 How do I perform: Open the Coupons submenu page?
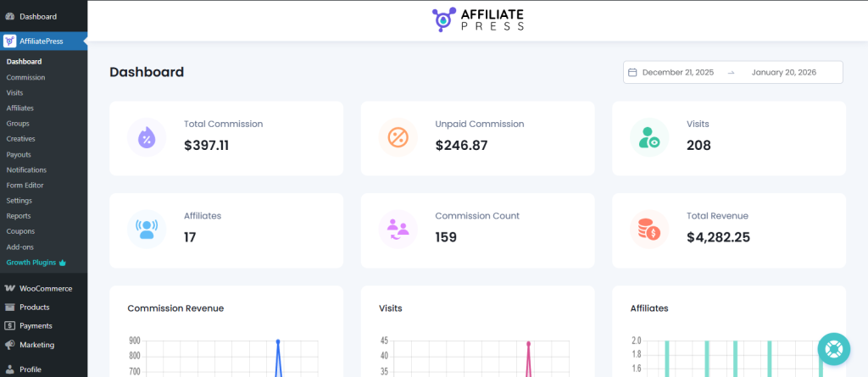20,231
